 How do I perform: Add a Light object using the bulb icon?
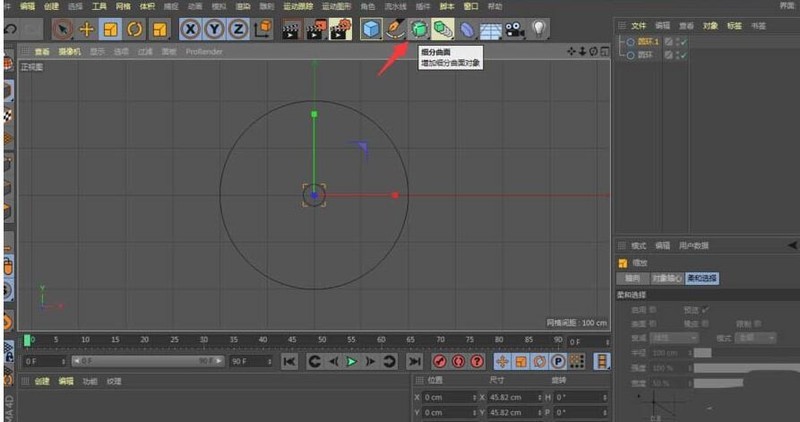pos(539,29)
